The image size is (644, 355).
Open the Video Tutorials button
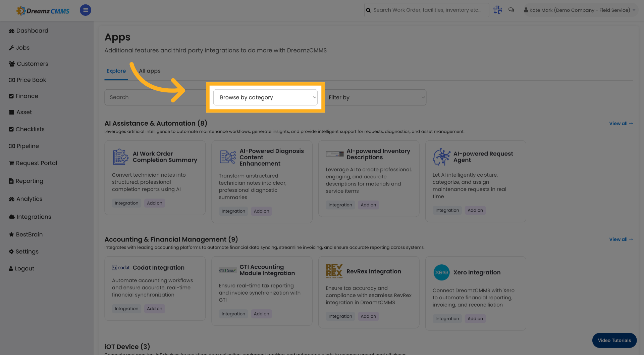pos(614,340)
